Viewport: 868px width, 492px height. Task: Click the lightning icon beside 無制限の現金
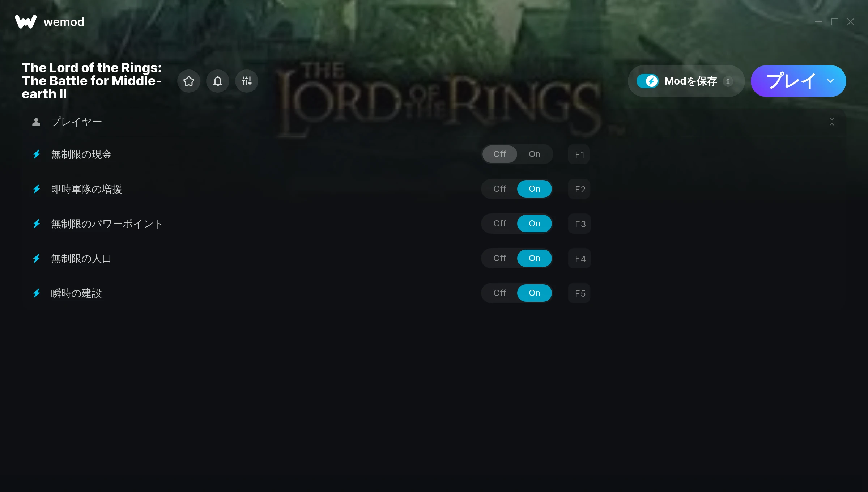[37, 154]
